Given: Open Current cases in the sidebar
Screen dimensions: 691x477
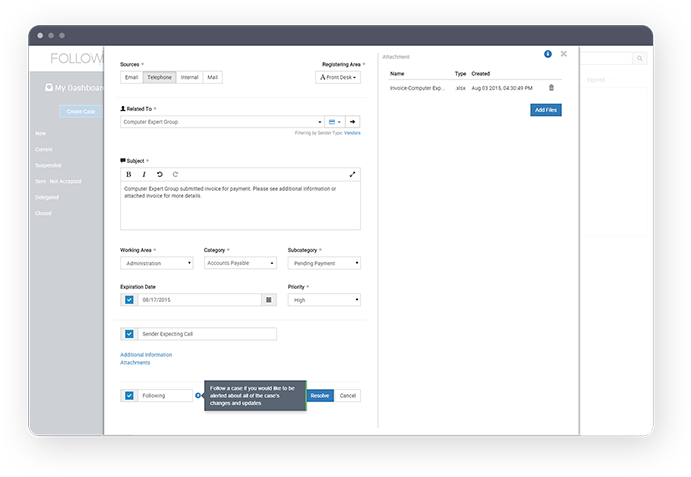Looking at the screenshot, I should [44, 149].
